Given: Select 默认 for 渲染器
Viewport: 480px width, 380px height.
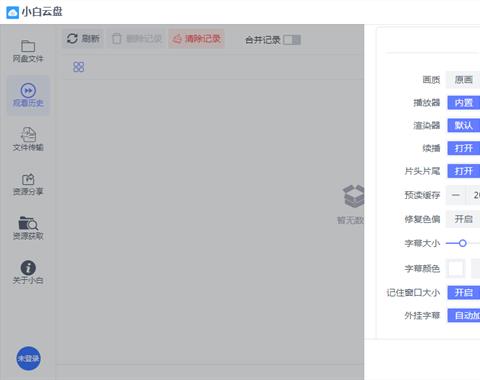Looking at the screenshot, I should tap(464, 125).
